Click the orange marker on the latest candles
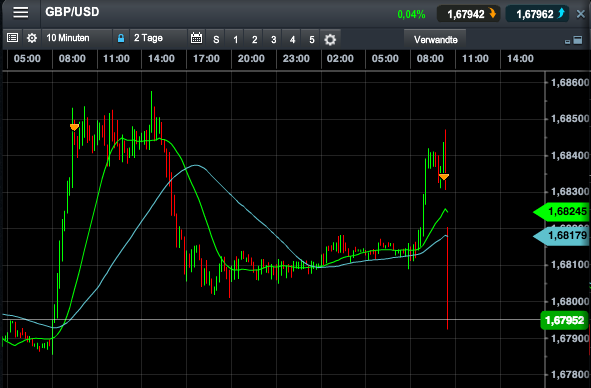 pos(444,176)
